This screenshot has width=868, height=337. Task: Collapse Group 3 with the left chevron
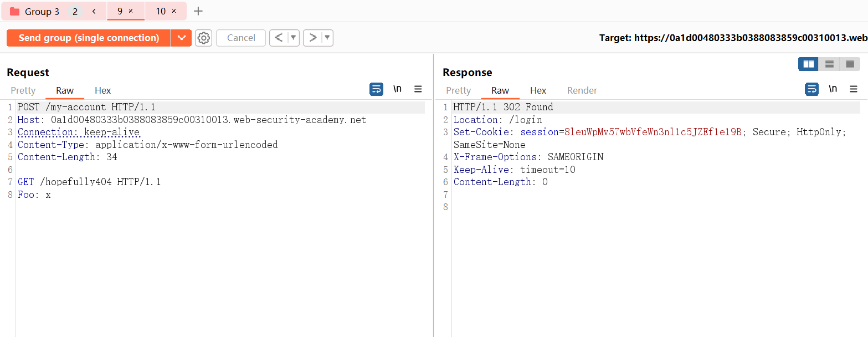pos(94,11)
